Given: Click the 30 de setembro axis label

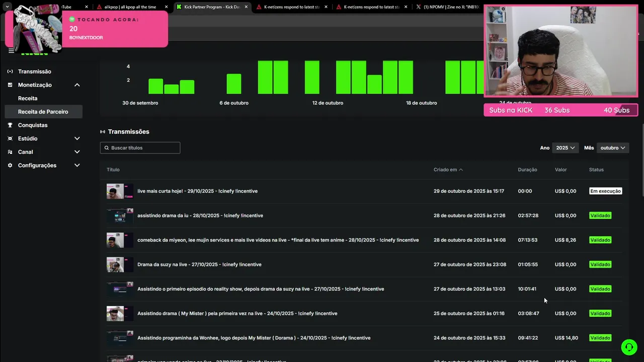Looking at the screenshot, I should 140,103.
